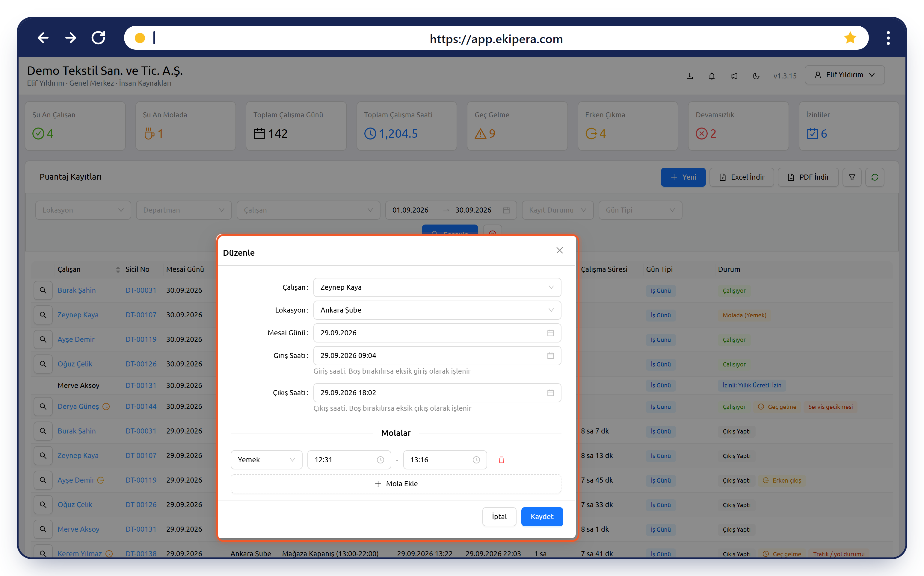Open Sicil No DT-00144 link

[x=141, y=407]
